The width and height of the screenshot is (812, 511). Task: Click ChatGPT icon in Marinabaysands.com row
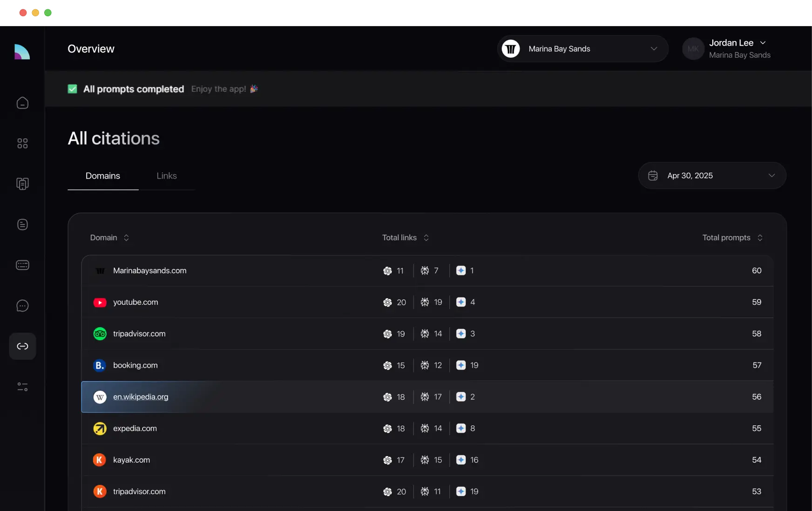(x=387, y=271)
